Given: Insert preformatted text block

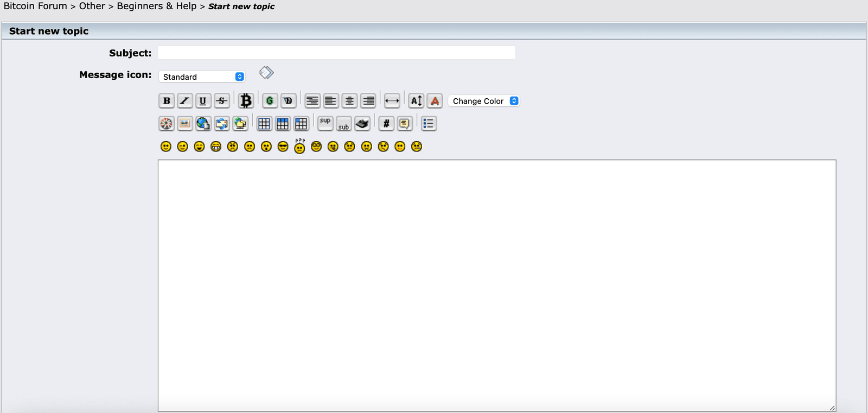Looking at the screenshot, I should coord(312,101).
